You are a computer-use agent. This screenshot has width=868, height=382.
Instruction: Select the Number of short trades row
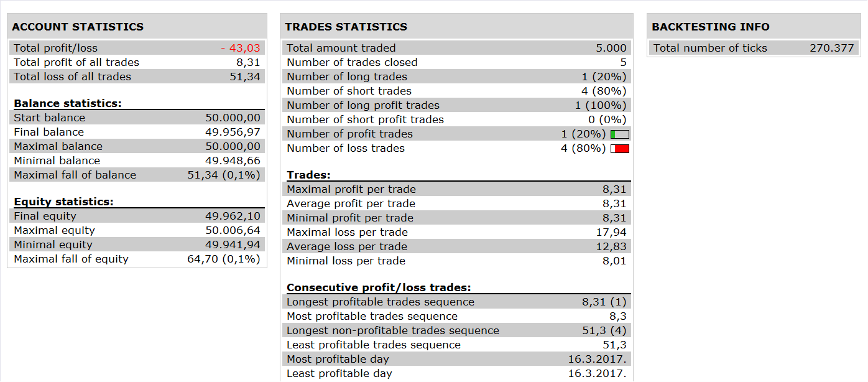[456, 91]
